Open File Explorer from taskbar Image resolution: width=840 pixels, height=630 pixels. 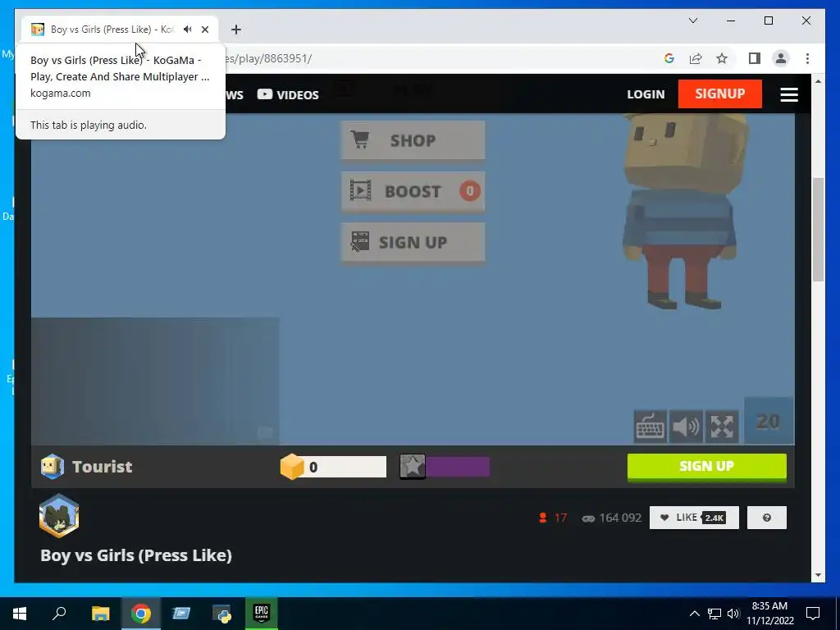coord(100,614)
